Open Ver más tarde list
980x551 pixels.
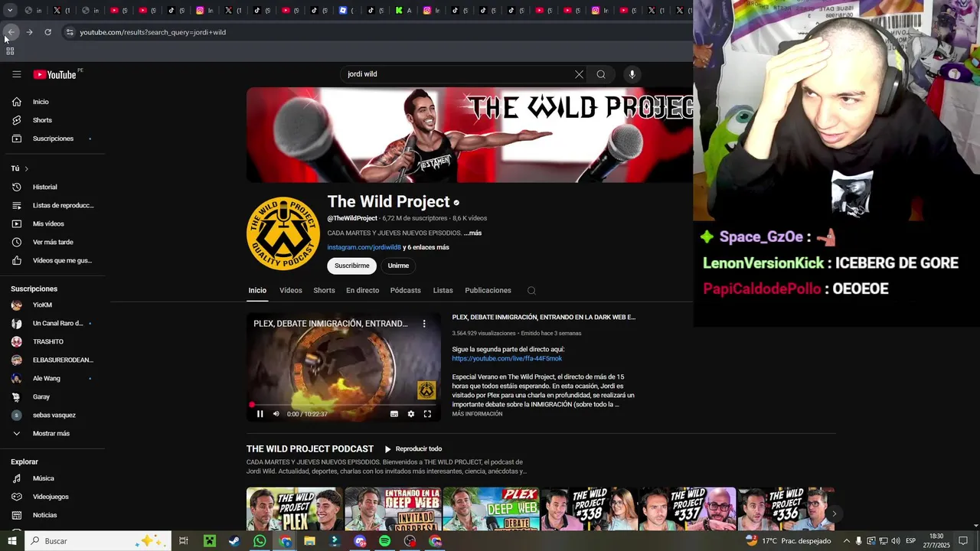53,242
